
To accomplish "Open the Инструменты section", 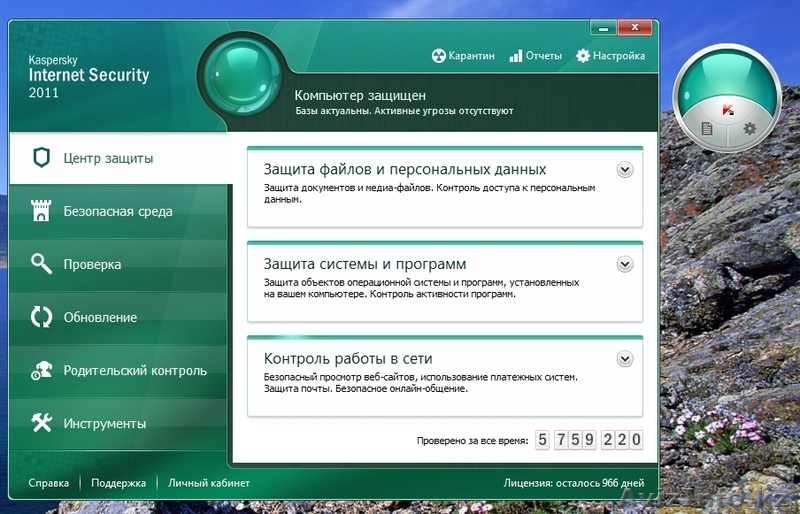I will [118, 423].
